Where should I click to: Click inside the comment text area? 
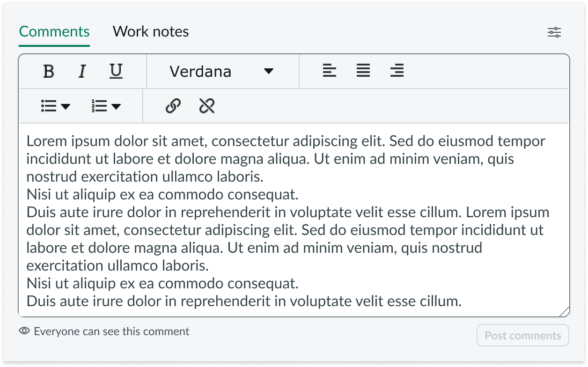tap(294, 220)
